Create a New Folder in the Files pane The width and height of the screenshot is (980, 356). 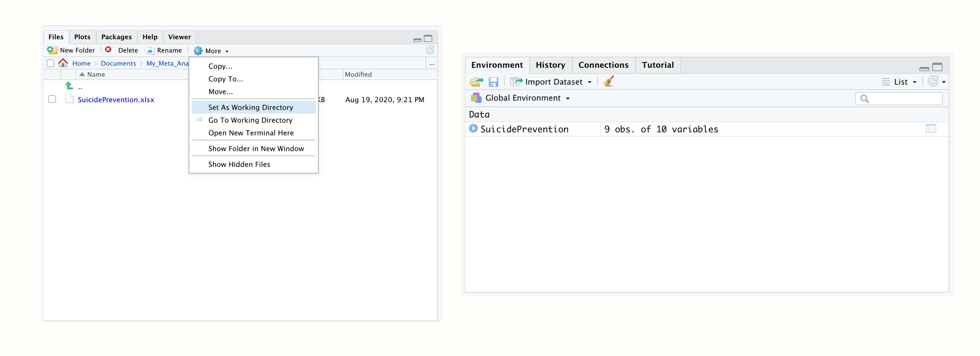pos(71,50)
